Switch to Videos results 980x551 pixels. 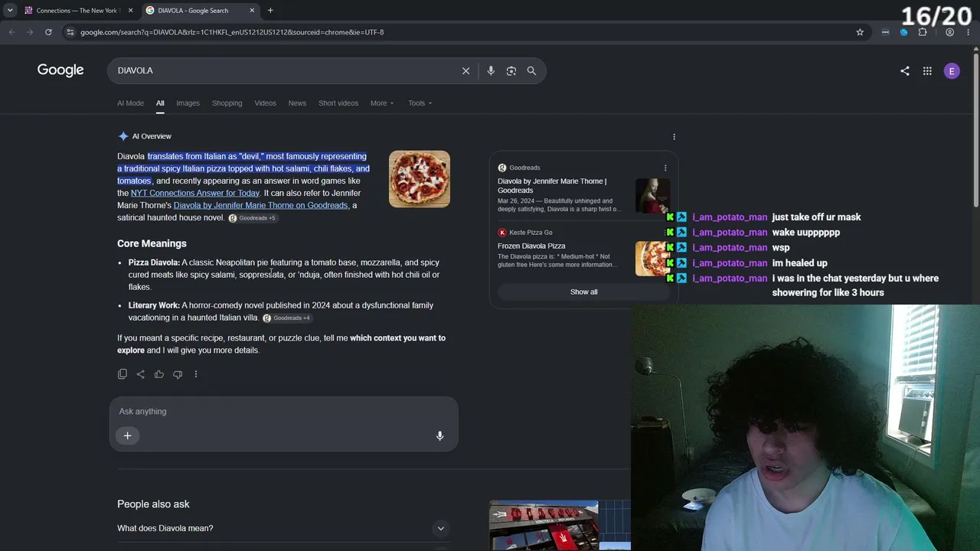point(265,103)
